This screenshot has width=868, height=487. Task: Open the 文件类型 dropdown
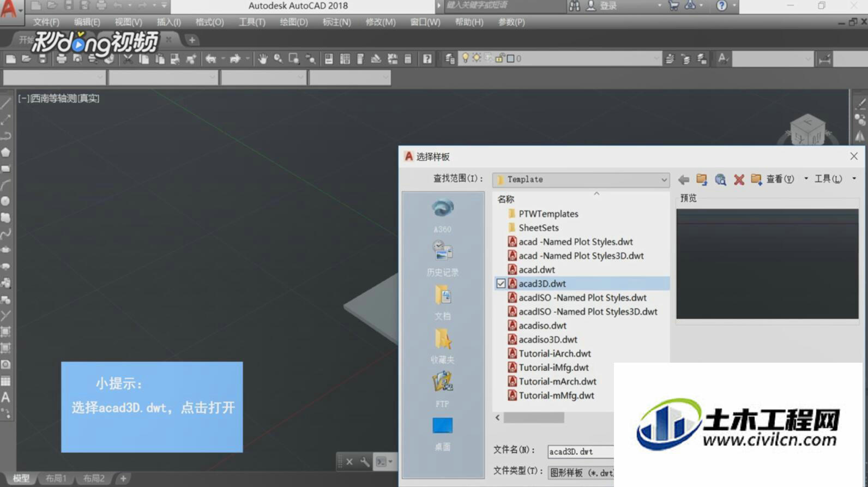click(x=581, y=472)
